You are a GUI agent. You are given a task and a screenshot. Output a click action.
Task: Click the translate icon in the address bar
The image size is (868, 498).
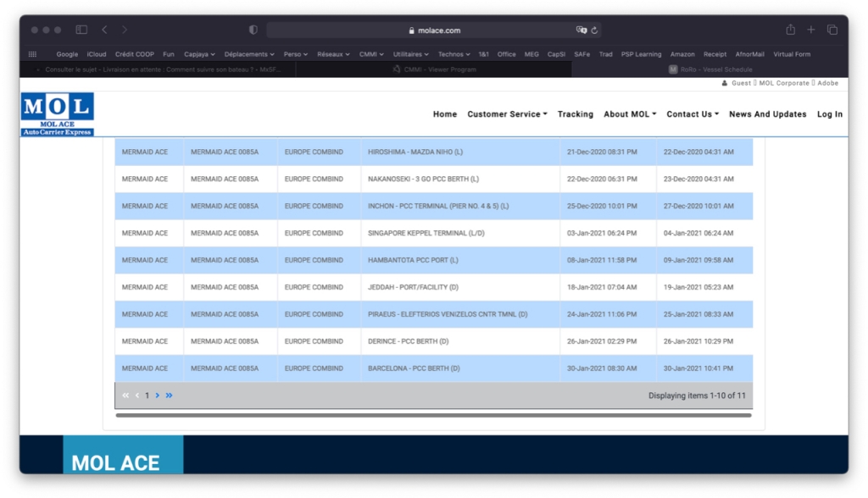pos(581,30)
